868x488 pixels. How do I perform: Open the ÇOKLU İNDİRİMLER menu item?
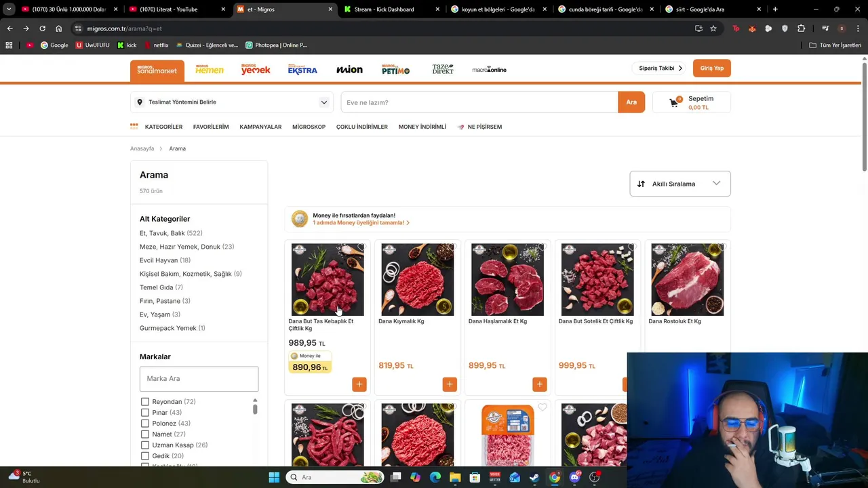coord(362,127)
